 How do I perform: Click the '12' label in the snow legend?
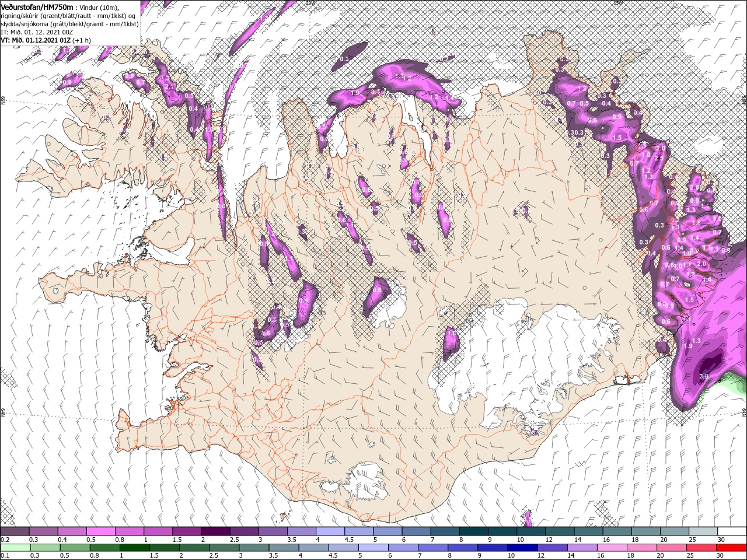pyautogui.click(x=549, y=540)
